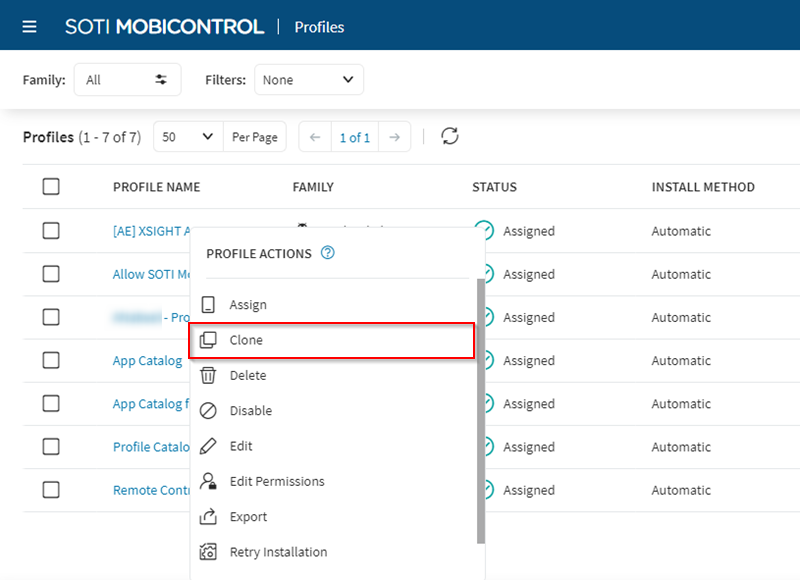
Task: Expand the Filters dropdown
Action: (308, 80)
